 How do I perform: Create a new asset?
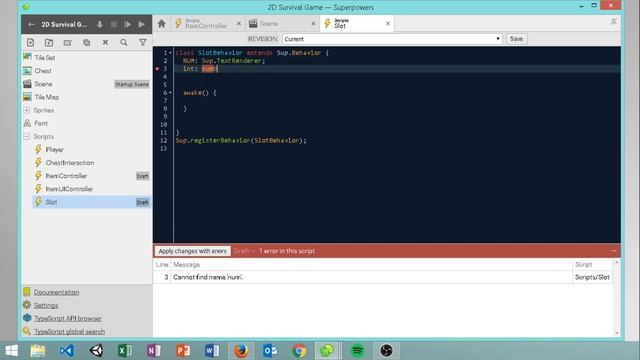[x=30, y=42]
